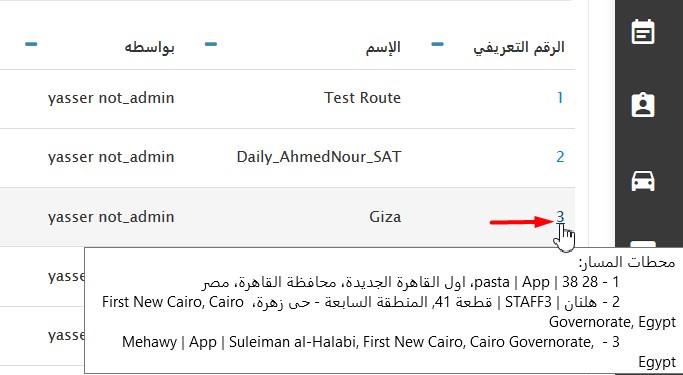Screen dimensions: 683x375
Task: Open the ID badge sidebar icon
Action: [x=642, y=105]
